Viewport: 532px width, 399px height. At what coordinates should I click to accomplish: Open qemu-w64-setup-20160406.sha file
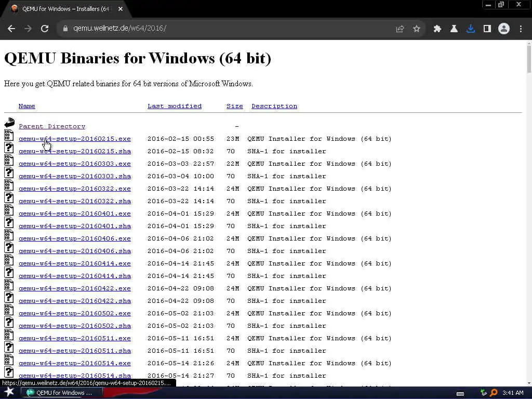(75, 251)
